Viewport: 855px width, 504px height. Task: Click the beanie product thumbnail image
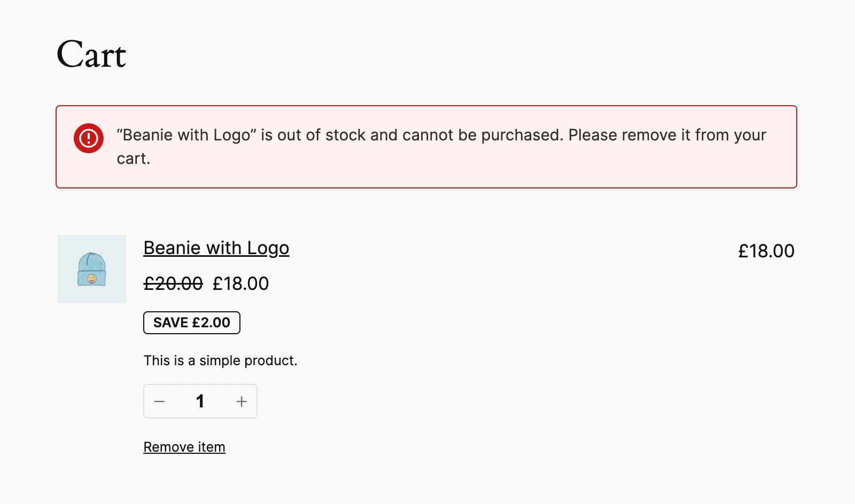91,269
